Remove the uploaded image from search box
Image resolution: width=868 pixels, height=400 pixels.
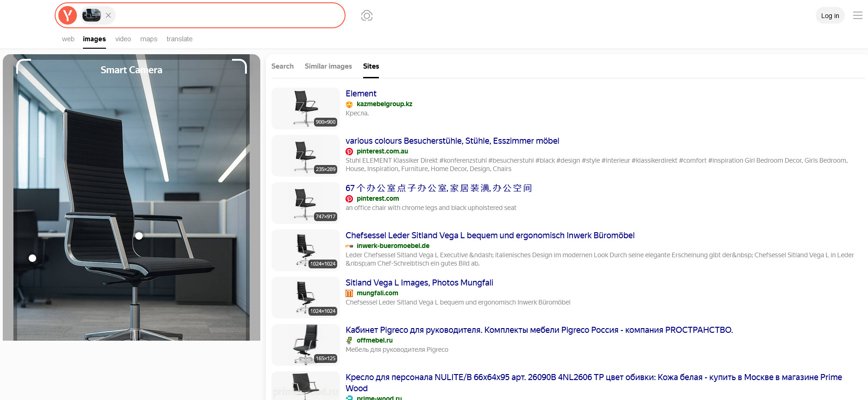click(x=108, y=15)
